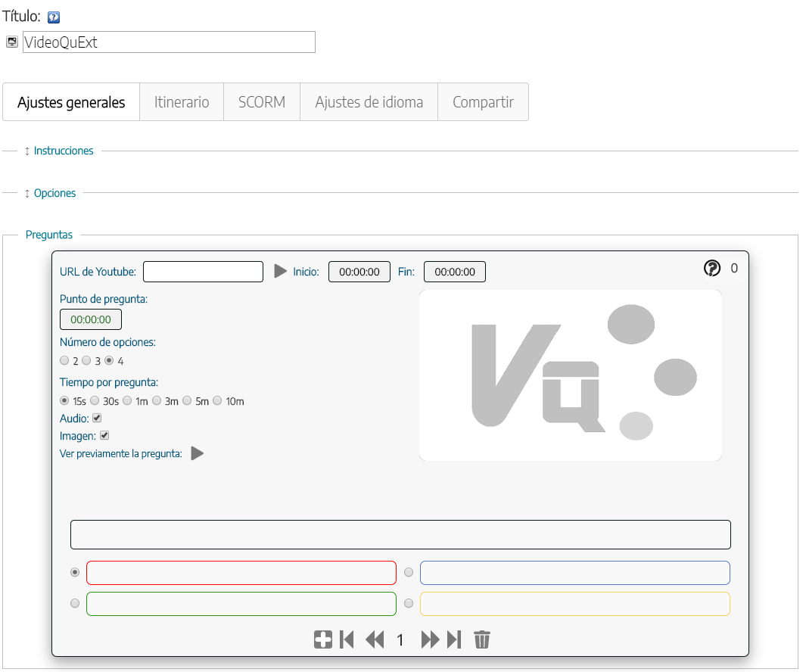Click the add new question plus icon
This screenshot has height=672, width=806.
tap(323, 640)
